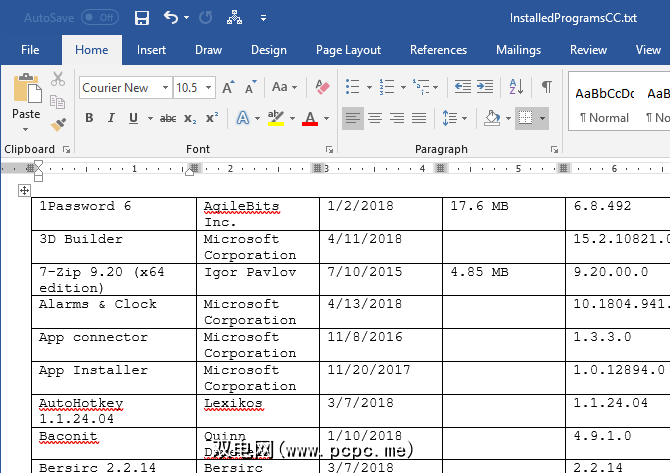Click the Igor Pavlov cell
Screen dimensions: 670x473
click(x=258, y=279)
